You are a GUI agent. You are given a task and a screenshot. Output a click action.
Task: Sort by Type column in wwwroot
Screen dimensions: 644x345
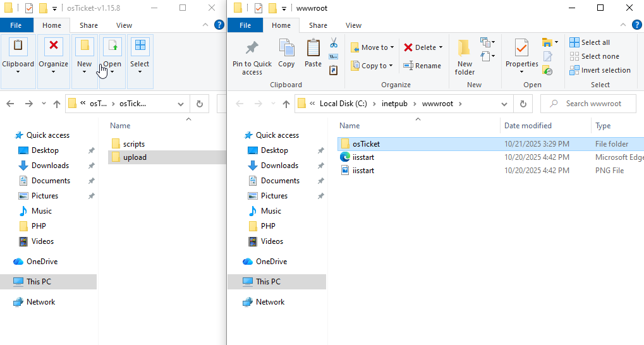[x=603, y=126]
